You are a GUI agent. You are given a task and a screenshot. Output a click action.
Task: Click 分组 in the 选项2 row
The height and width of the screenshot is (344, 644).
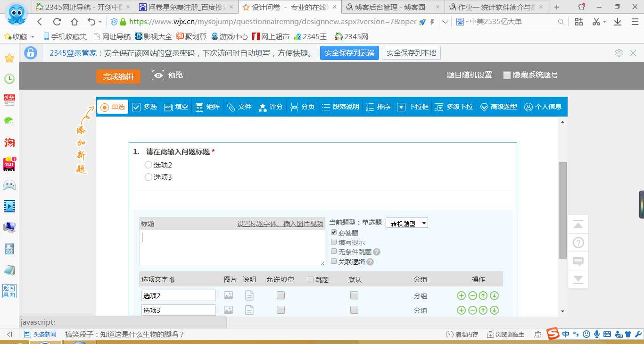tap(421, 296)
